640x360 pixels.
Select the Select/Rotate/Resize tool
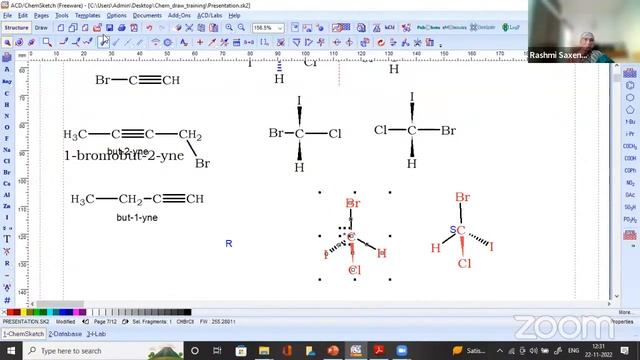coord(19,42)
